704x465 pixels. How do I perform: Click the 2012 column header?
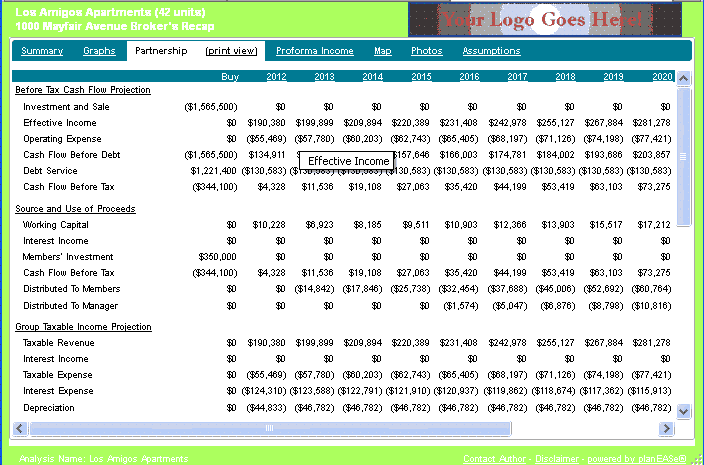(276, 77)
